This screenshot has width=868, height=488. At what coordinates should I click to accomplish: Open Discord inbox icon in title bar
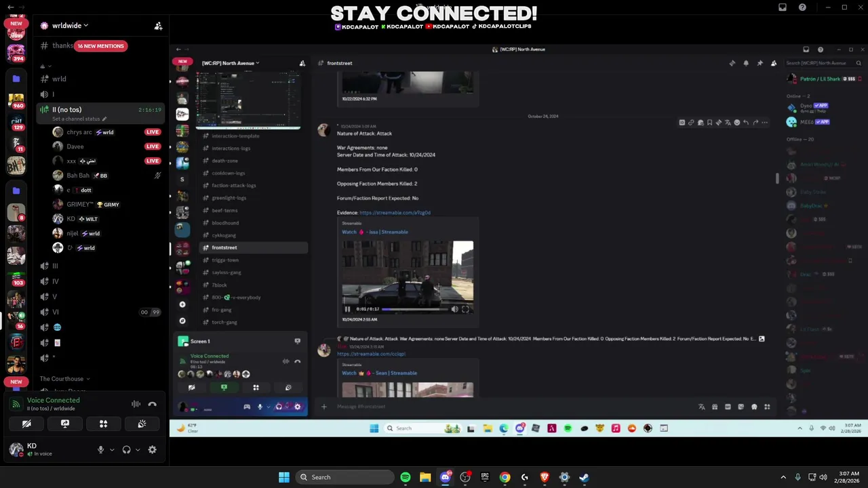[x=783, y=7]
